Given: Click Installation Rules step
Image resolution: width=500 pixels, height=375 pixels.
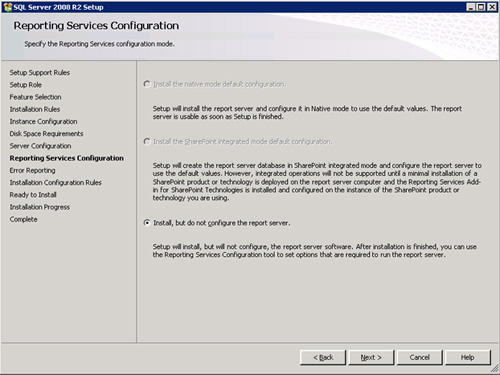Looking at the screenshot, I should point(35,109).
